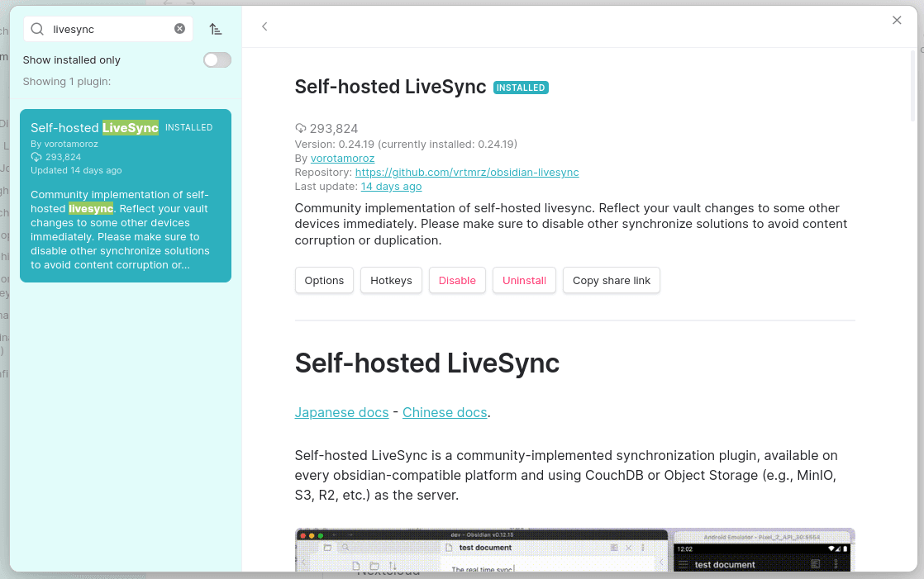Screen dimensions: 924x579
Task: Click the Updated 14 days ago card text
Action: point(76,170)
